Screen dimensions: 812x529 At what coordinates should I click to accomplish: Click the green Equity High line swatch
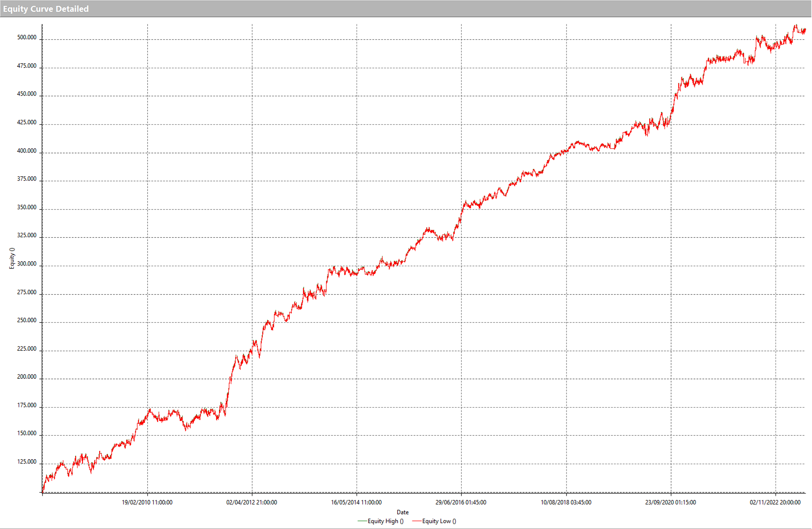(x=362, y=521)
